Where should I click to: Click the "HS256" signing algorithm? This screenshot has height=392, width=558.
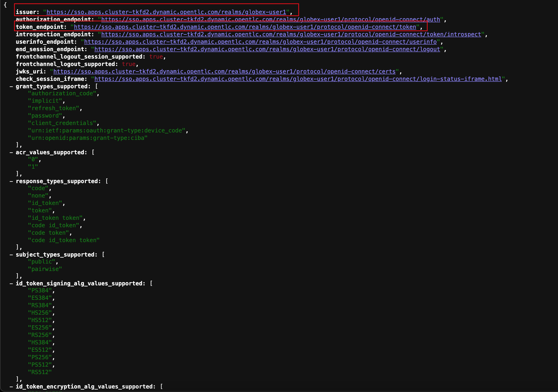click(x=40, y=313)
